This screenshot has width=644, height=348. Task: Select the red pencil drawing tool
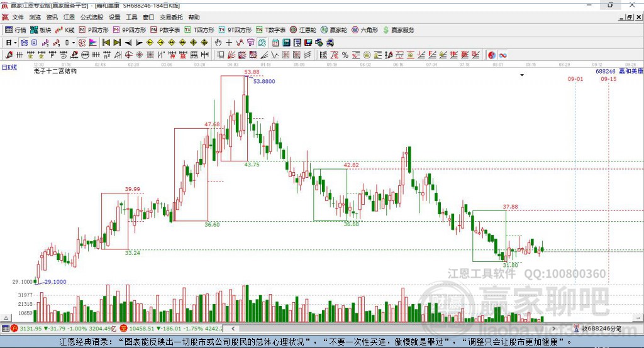tap(9, 55)
